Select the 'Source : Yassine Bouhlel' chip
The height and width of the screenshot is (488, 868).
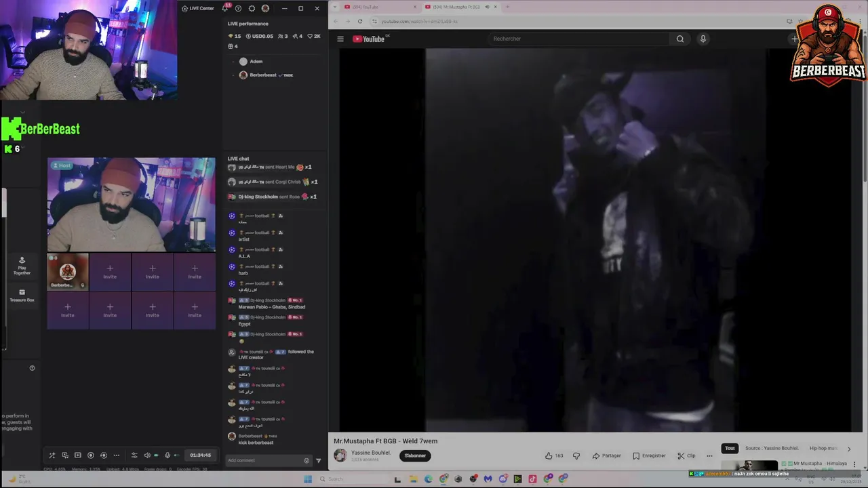[x=772, y=448]
